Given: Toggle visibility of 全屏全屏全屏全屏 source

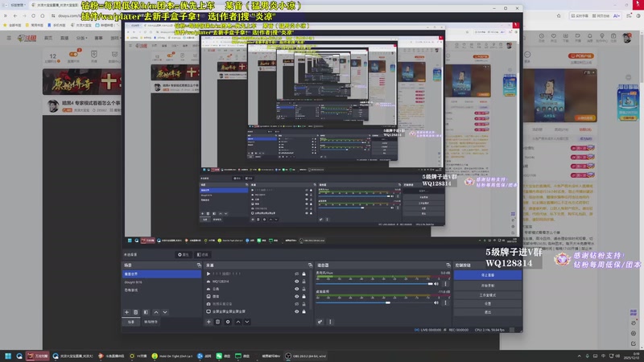Looking at the screenshot, I should 296,311.
